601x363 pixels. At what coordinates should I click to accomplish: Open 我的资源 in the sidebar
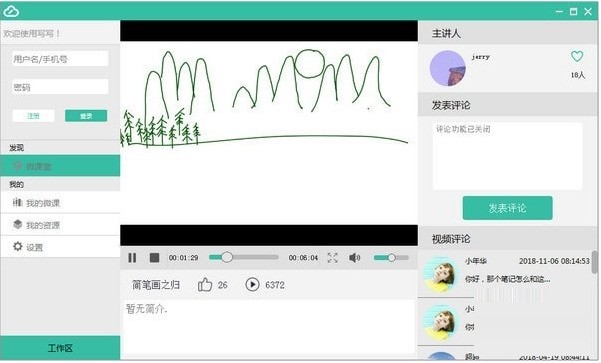60,225
